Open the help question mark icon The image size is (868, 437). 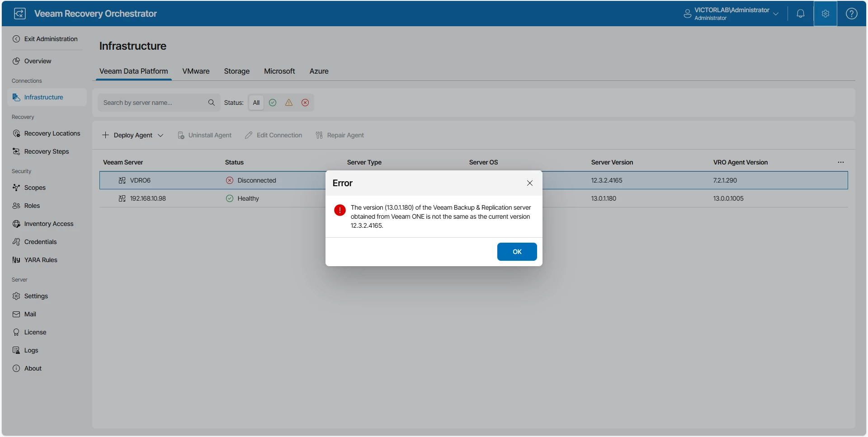pos(851,14)
